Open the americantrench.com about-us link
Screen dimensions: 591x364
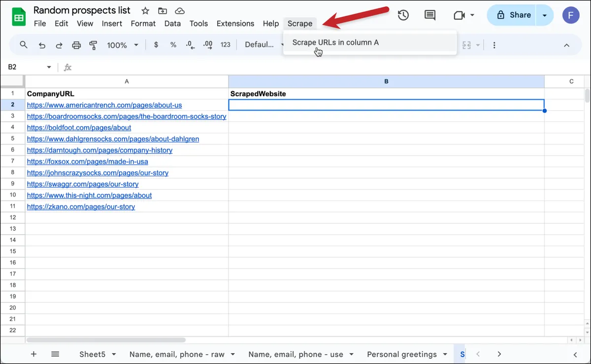(104, 105)
